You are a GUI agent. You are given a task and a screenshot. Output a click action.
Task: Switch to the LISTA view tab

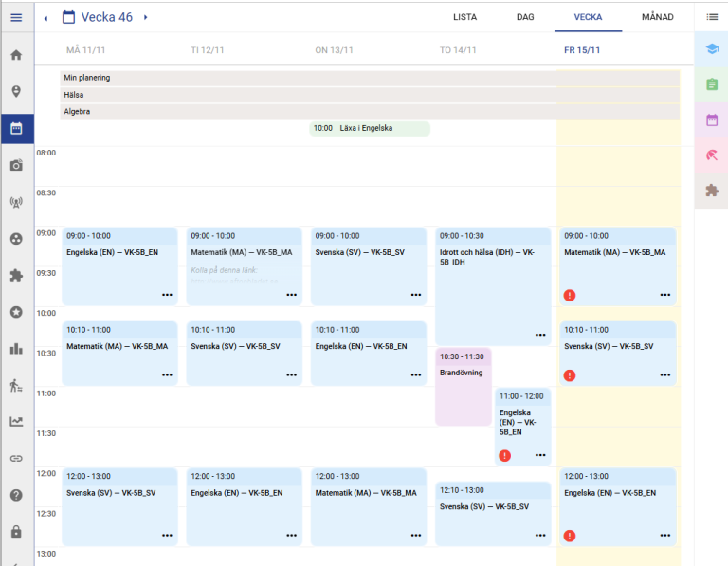(464, 17)
